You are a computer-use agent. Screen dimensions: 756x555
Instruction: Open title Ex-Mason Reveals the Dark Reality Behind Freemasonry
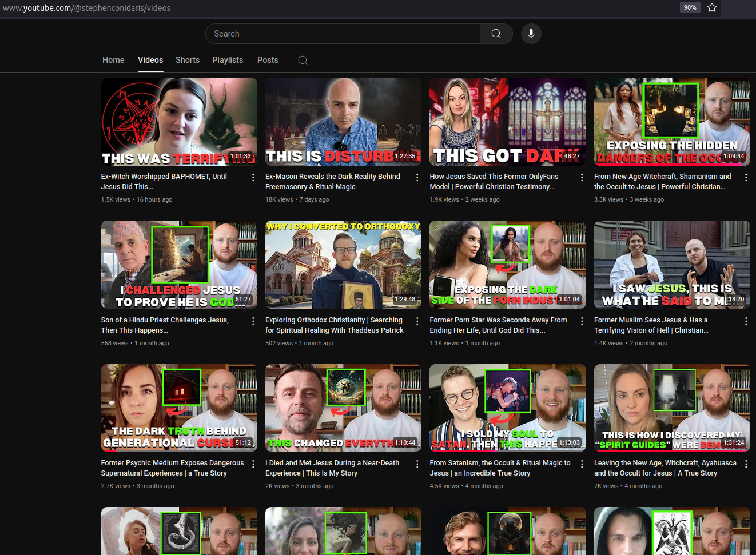click(x=333, y=182)
